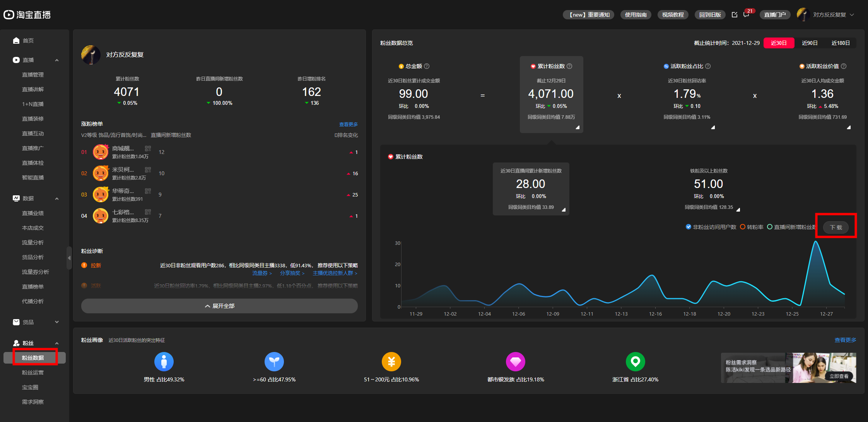This screenshot has height=422, width=868.
Task: Switch to the 近90日 tab
Action: coord(809,43)
